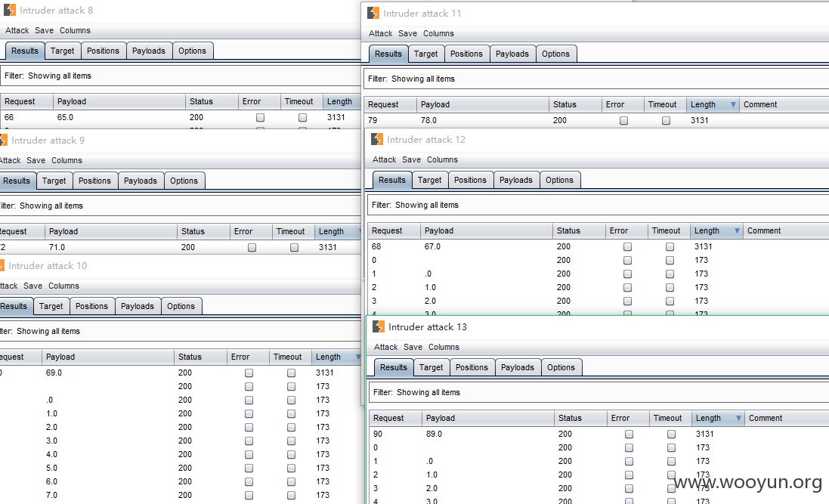
Task: Click the Filter bar in Intruder attack 12
Action: (x=598, y=206)
